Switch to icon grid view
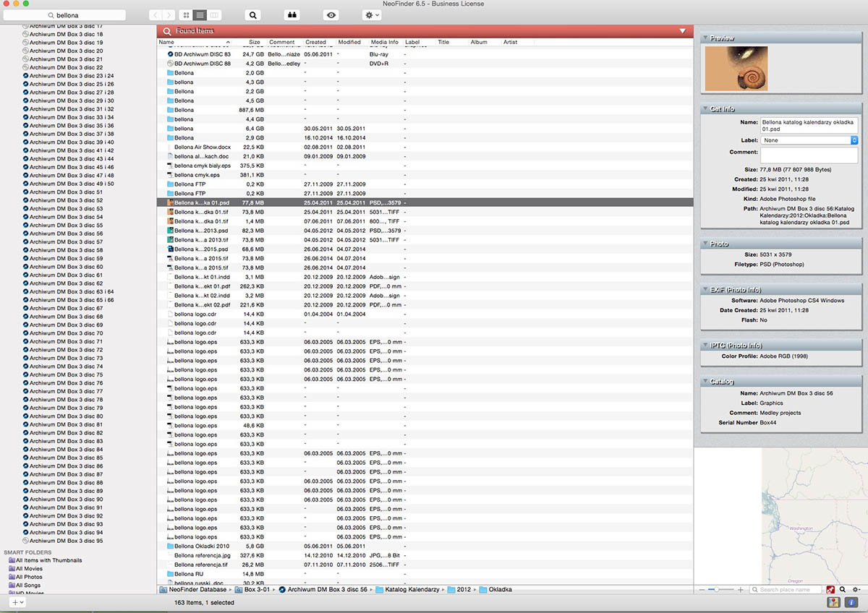 (x=186, y=14)
